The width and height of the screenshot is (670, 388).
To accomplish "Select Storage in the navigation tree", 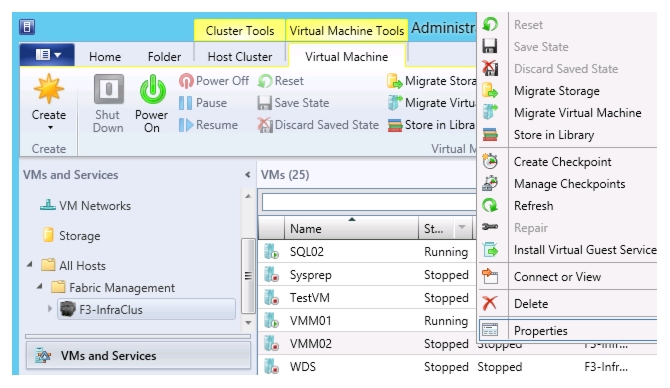I will click(x=72, y=236).
